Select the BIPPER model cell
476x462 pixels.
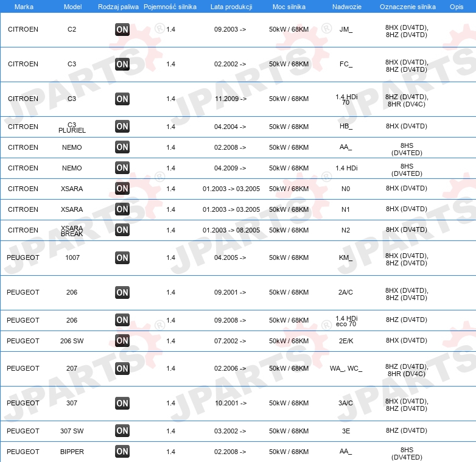[x=72, y=452]
